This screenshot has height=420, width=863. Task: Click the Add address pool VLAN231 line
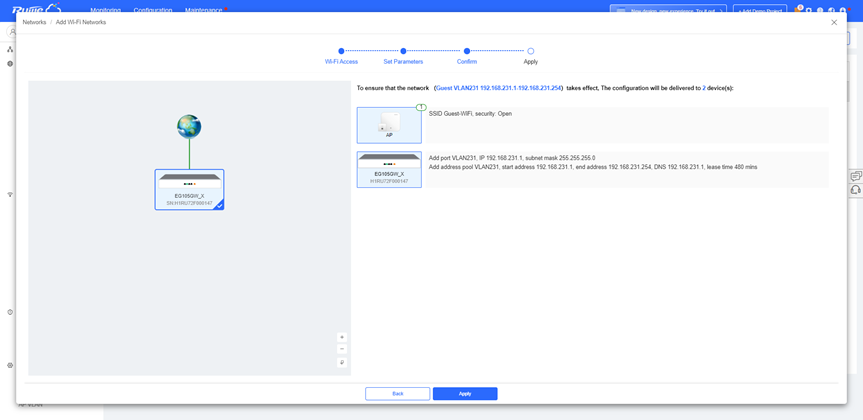593,167
